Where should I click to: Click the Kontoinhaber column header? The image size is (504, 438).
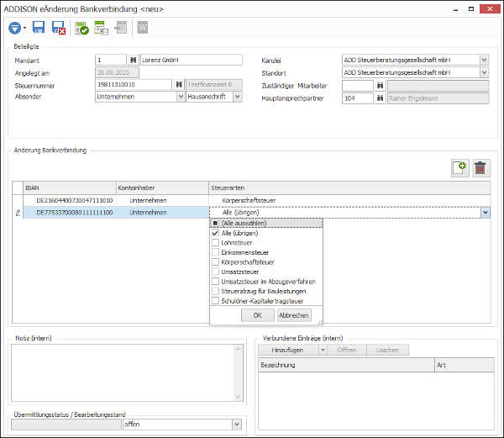click(162, 187)
